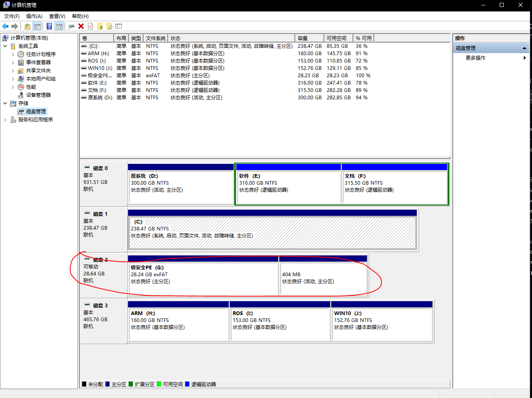Select 性能 tree node
Viewport: 532px width, 398px height.
coord(31,87)
